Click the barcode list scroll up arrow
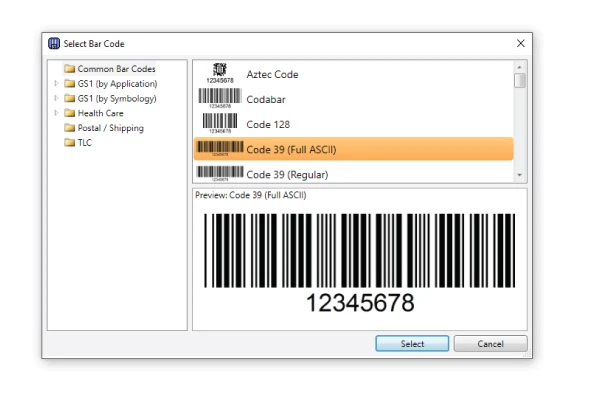 pos(519,67)
